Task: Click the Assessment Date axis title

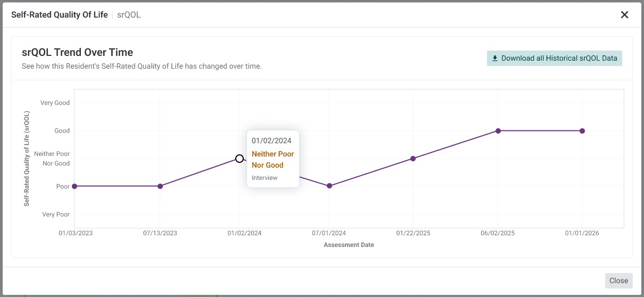Action: point(349,245)
